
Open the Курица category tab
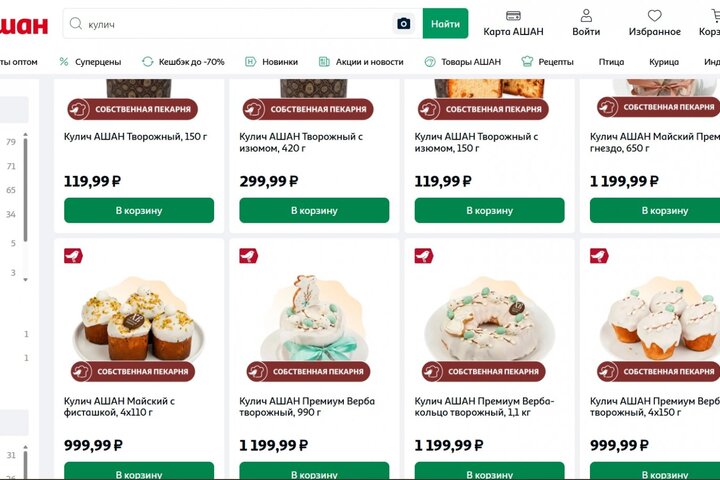point(663,62)
